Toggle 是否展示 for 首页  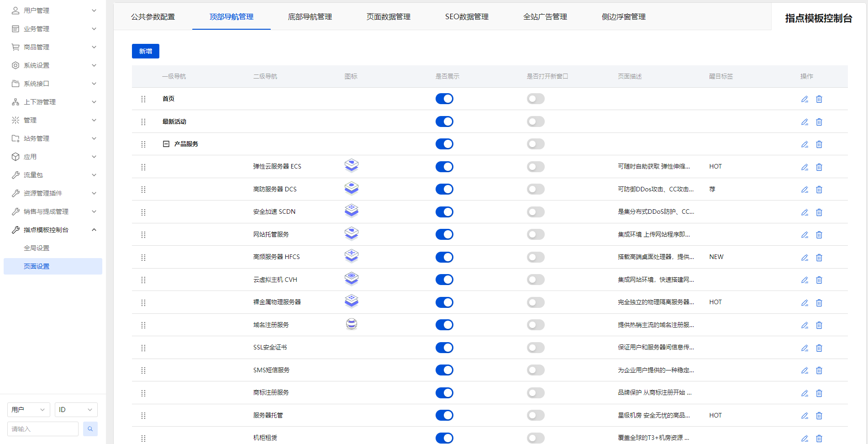click(444, 99)
